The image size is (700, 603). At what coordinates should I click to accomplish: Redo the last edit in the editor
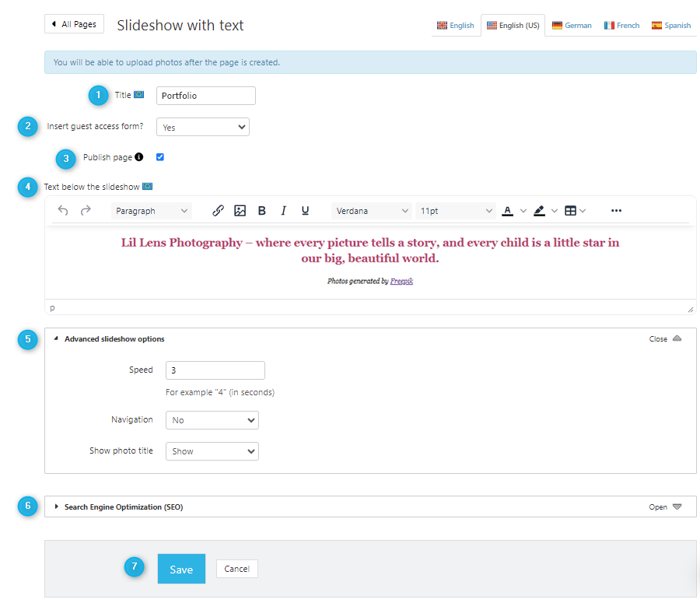click(86, 210)
